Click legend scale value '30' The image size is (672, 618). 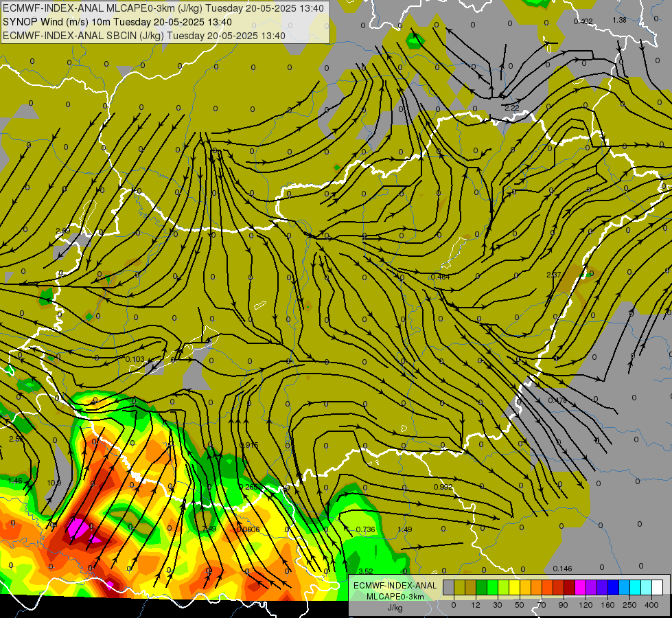tap(498, 605)
